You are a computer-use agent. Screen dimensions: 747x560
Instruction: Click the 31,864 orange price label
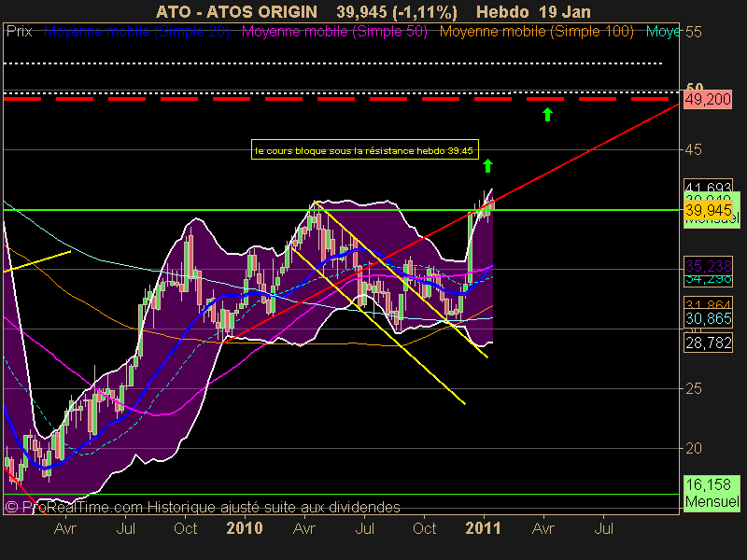[709, 303]
